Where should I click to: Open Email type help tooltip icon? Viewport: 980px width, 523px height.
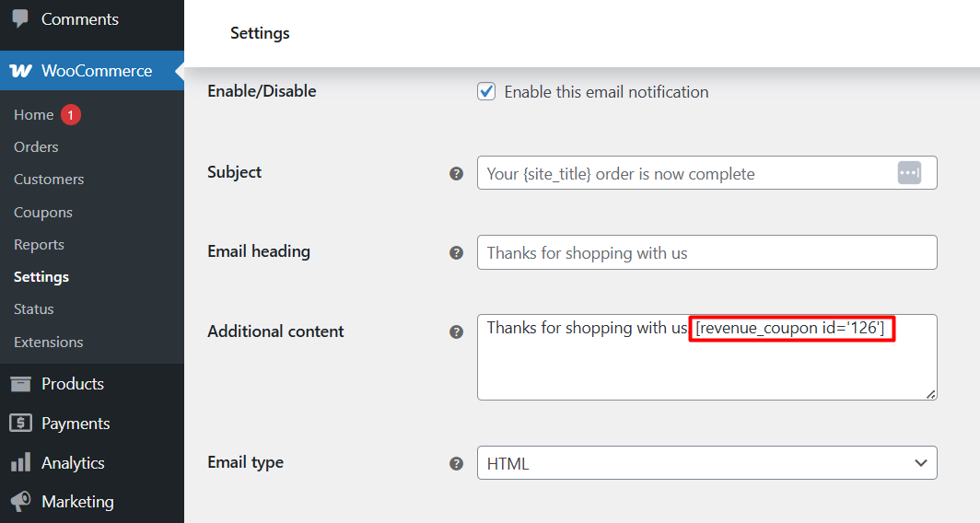pyautogui.click(x=456, y=463)
